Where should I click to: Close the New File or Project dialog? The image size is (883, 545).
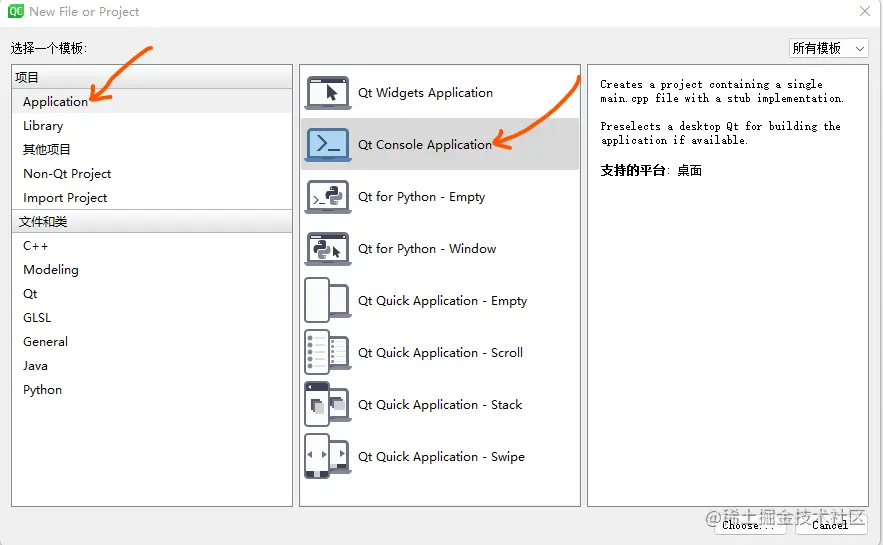[865, 11]
